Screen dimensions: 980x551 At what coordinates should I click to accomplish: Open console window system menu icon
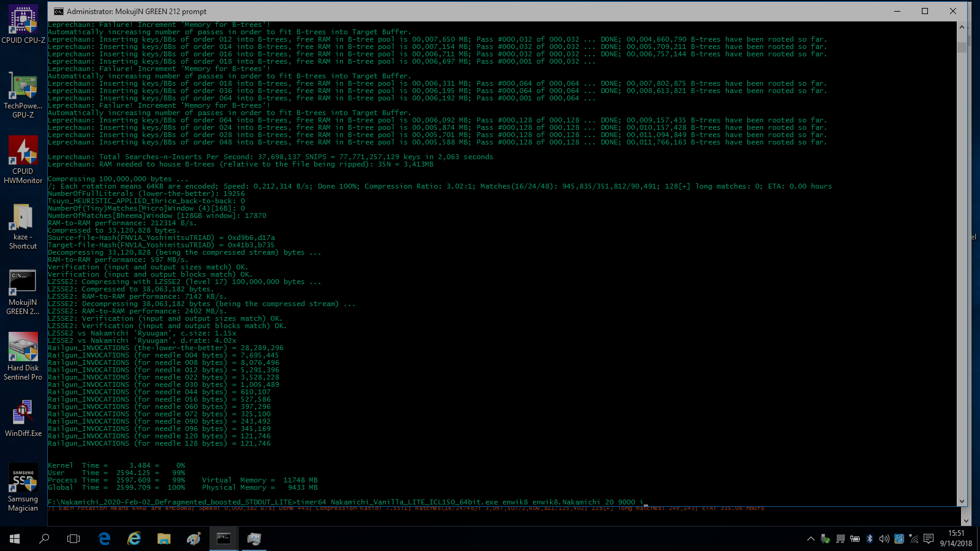(58, 12)
